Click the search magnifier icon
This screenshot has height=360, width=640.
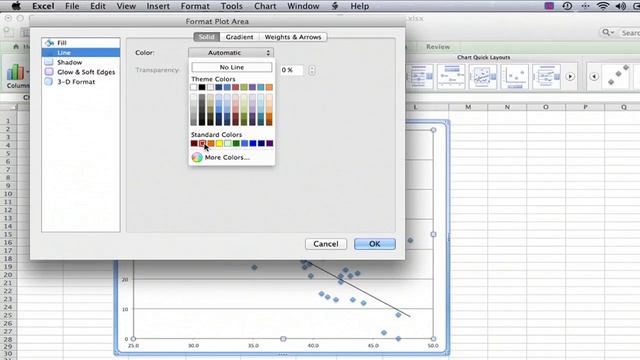[607, 32]
